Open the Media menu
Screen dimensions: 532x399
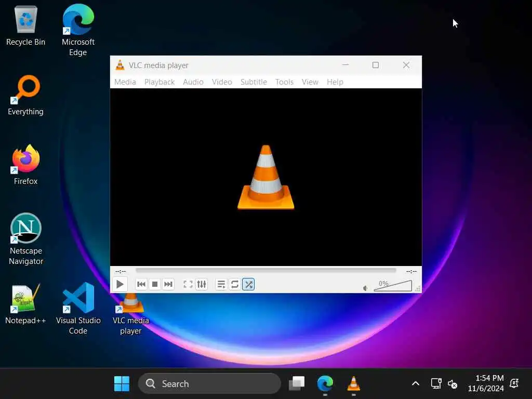[x=125, y=82]
